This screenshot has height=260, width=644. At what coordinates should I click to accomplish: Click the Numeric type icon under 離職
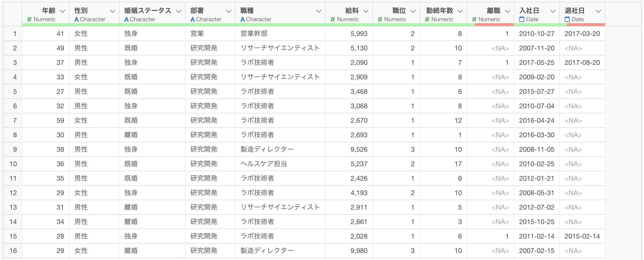coord(474,19)
